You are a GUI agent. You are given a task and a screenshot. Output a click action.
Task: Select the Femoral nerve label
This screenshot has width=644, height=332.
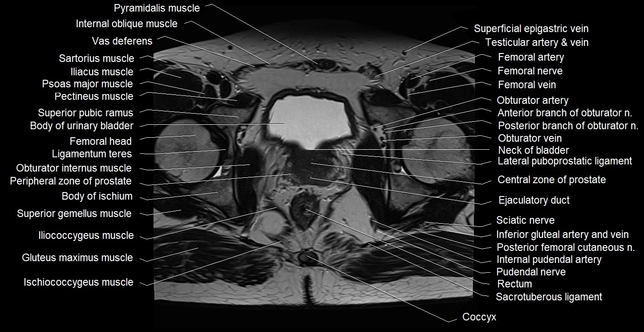[x=531, y=71]
